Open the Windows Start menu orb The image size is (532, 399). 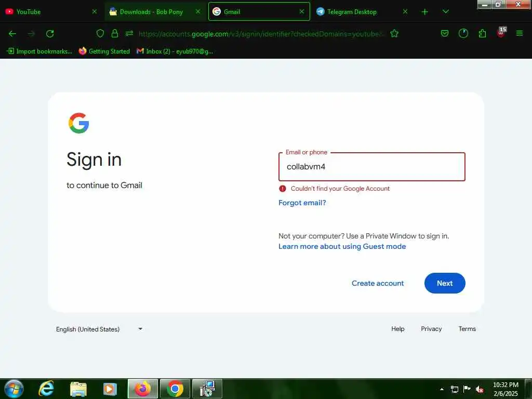[14, 389]
